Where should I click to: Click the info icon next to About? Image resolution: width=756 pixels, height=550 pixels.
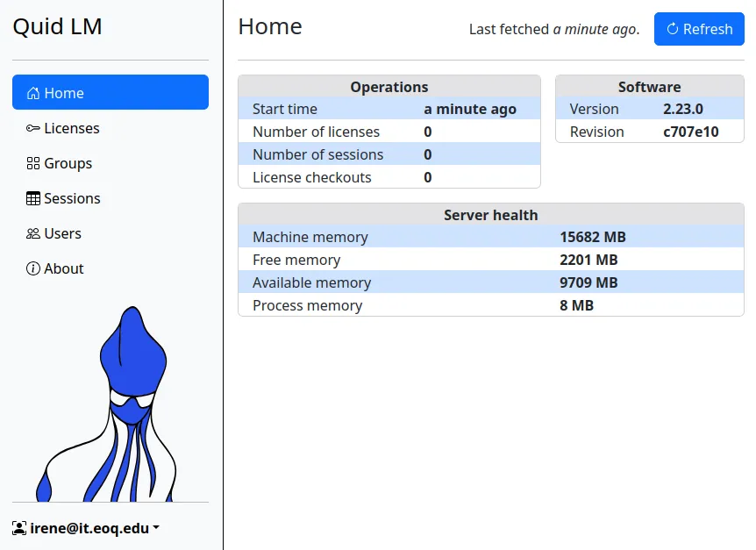pyautogui.click(x=32, y=268)
